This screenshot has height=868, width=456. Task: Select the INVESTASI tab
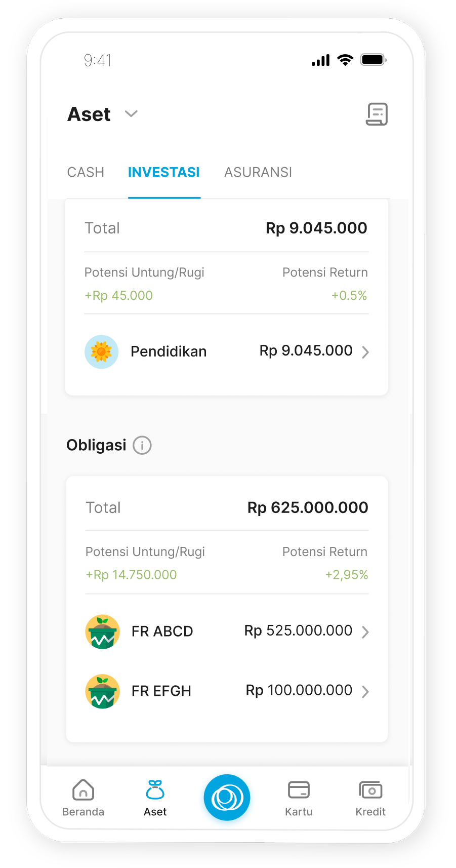click(x=164, y=172)
